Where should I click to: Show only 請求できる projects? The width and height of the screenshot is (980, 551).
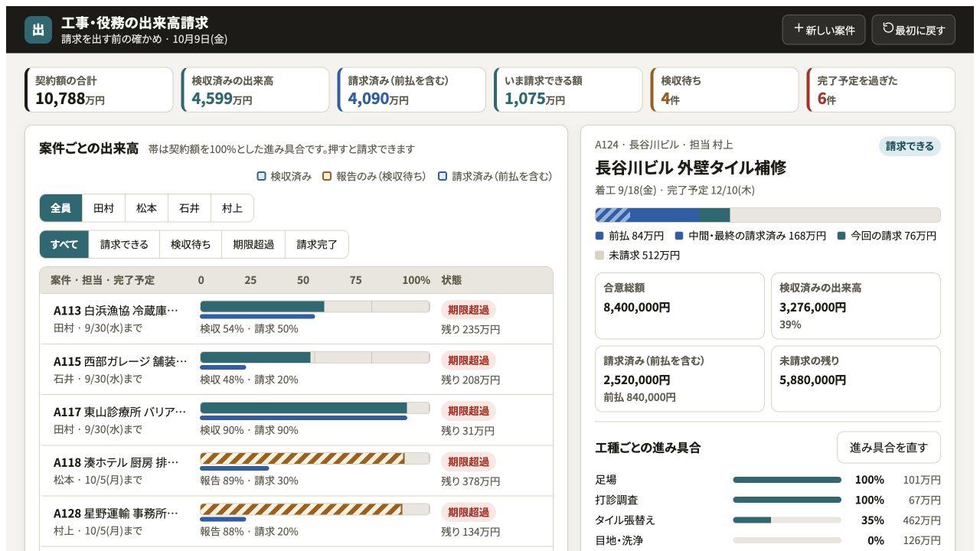(x=124, y=245)
